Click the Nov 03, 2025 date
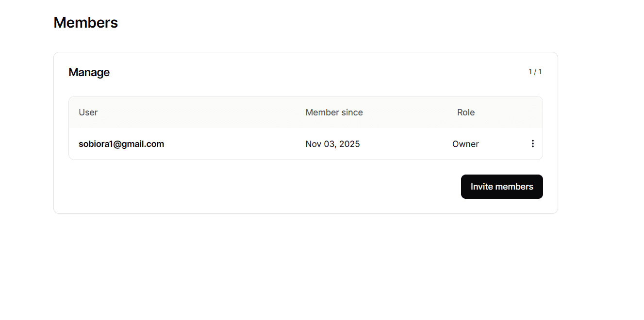The image size is (644, 320). click(332, 144)
